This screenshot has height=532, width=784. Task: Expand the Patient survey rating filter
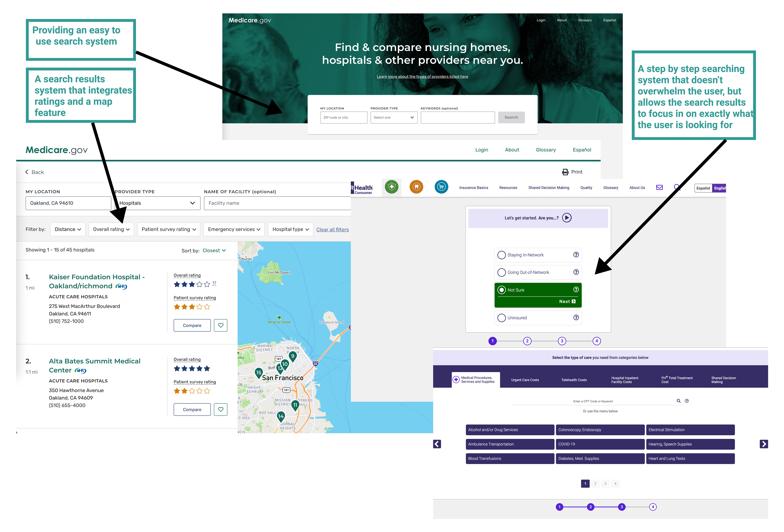tap(169, 229)
